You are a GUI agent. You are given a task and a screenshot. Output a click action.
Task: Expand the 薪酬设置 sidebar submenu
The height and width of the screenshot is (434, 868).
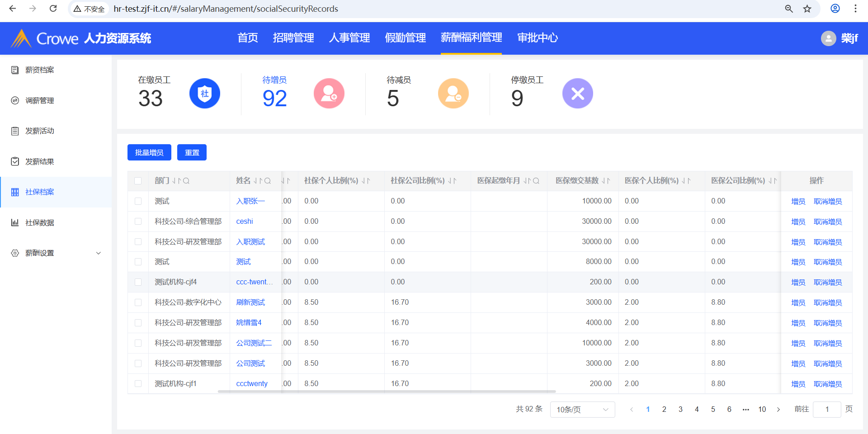point(98,253)
